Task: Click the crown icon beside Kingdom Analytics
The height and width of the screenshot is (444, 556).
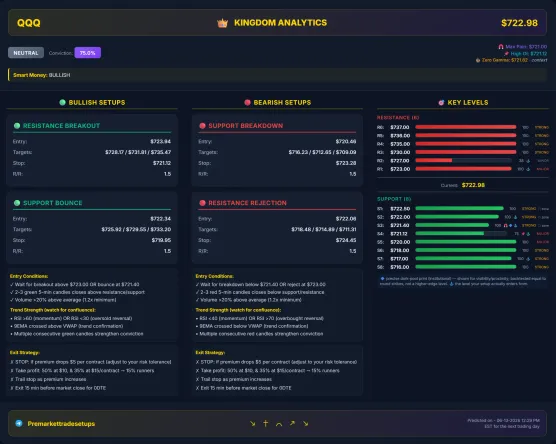Action: [x=222, y=23]
